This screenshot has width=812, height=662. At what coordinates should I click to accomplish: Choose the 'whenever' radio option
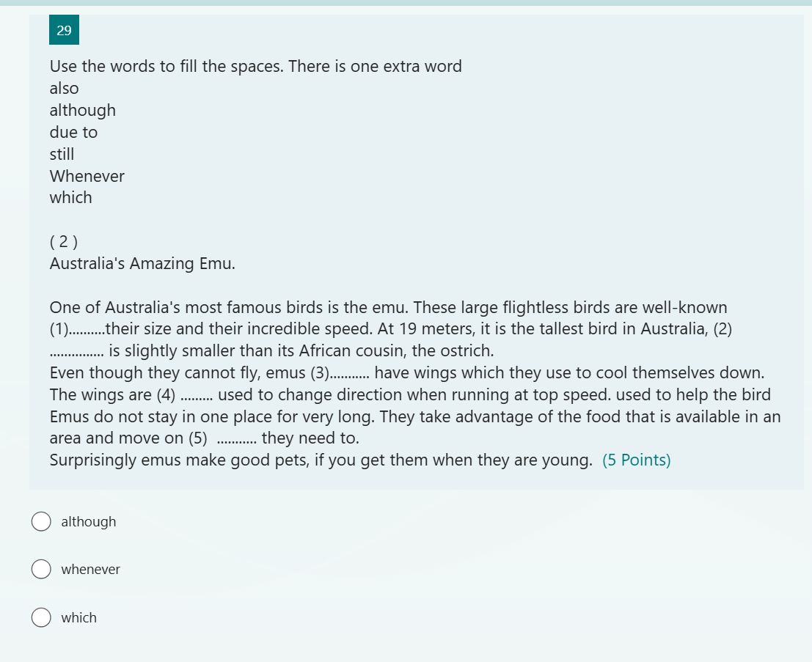point(41,569)
